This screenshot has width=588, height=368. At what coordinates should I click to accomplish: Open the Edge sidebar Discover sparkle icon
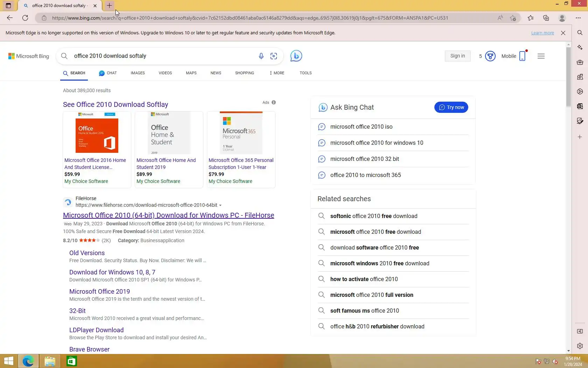580,47
